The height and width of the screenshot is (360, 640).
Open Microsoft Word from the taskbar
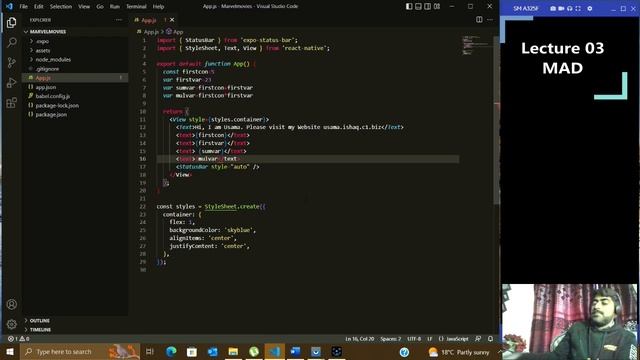tap(296, 351)
